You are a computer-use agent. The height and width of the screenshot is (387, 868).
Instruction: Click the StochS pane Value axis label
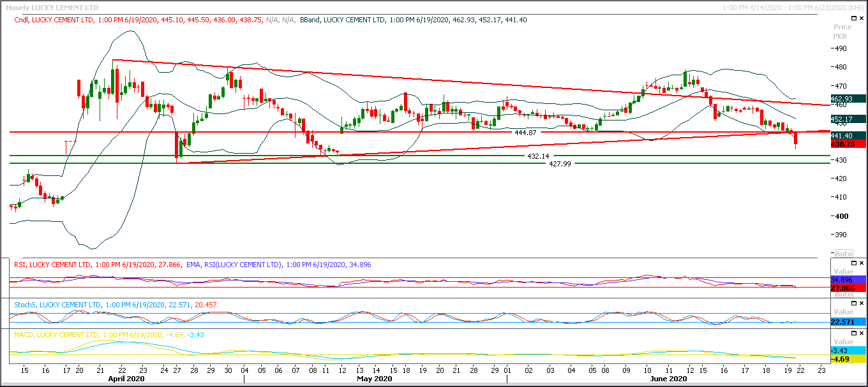point(843,312)
